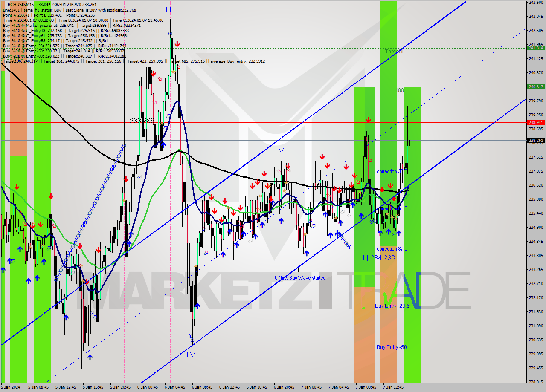
Task: Click the 'Buy Entry -23.6' label
Action: pos(392,306)
